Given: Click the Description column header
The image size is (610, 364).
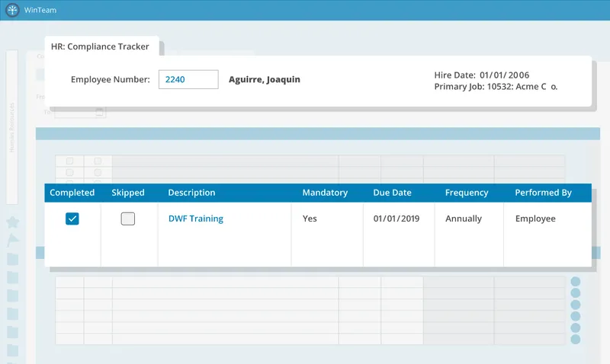Looking at the screenshot, I should pos(191,193).
